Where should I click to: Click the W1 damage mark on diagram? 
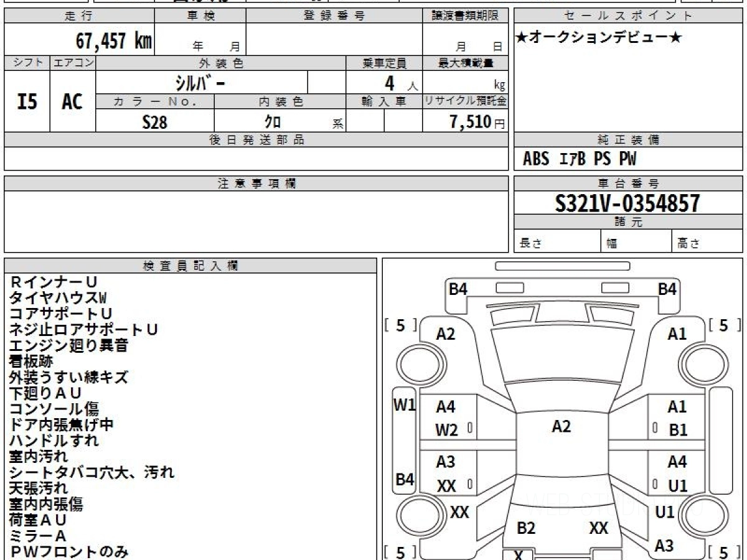405,405
